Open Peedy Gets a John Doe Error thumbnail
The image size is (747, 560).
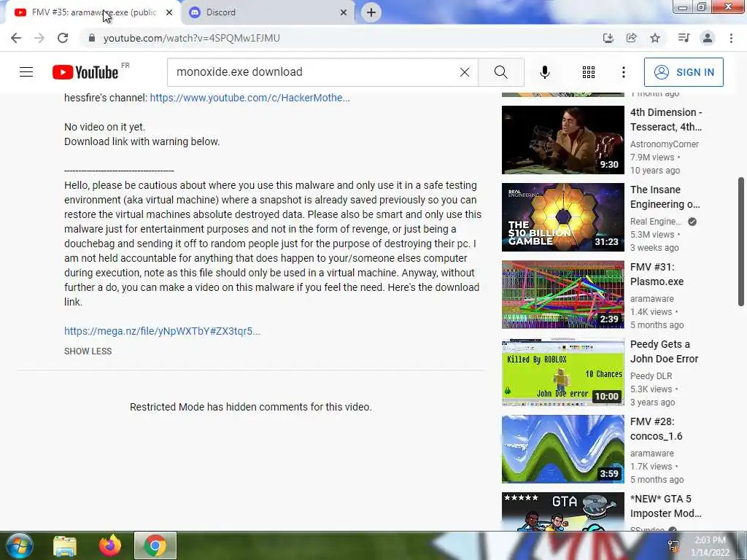coord(562,371)
